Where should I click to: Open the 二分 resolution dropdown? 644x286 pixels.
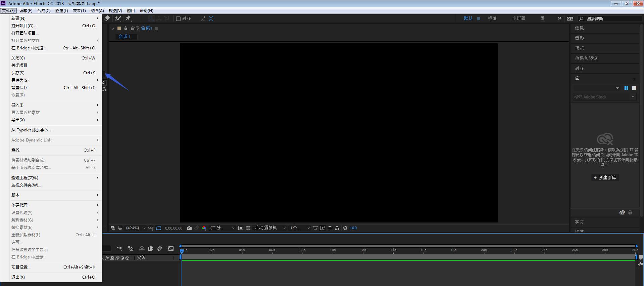222,228
